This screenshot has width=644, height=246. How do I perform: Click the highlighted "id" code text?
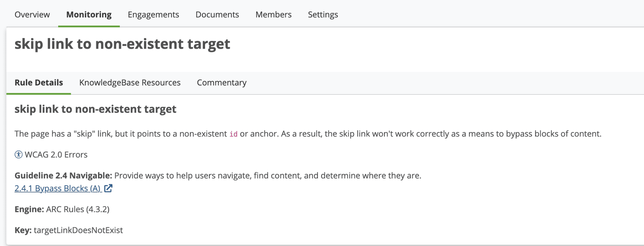click(233, 134)
